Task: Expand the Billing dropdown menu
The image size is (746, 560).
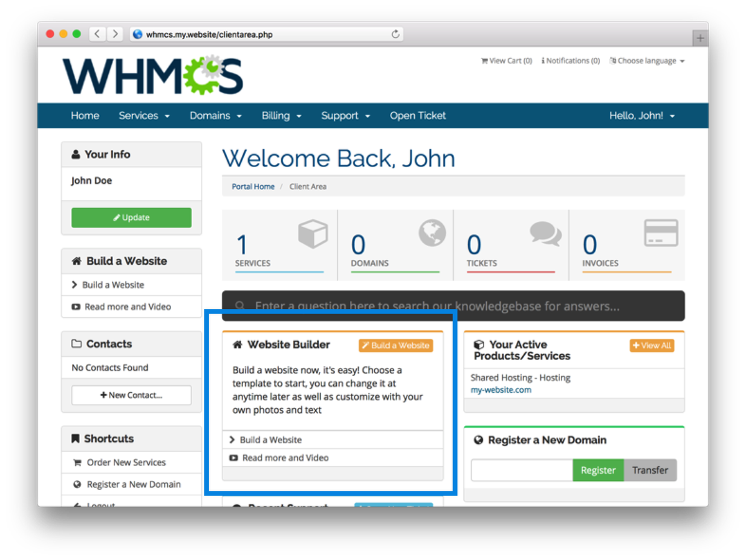Action: 282,116
